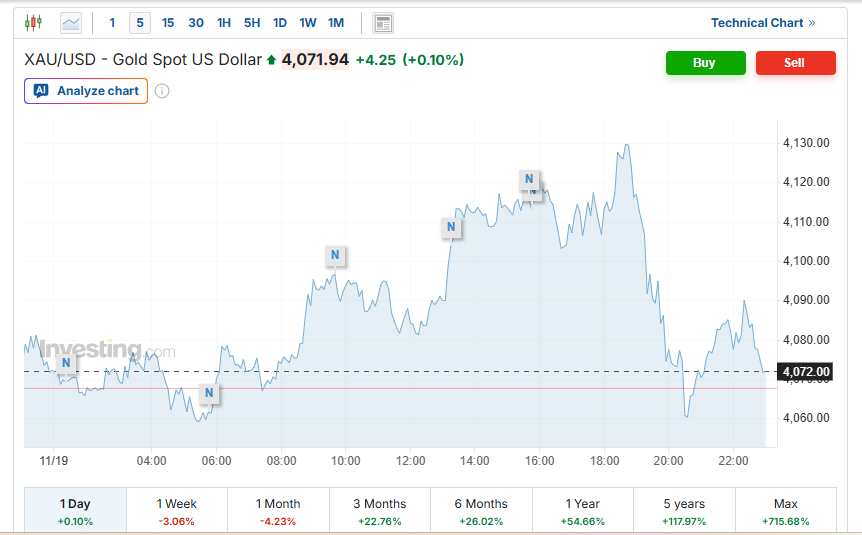Select the area chart type icon
This screenshot has height=535, width=862.
click(71, 22)
